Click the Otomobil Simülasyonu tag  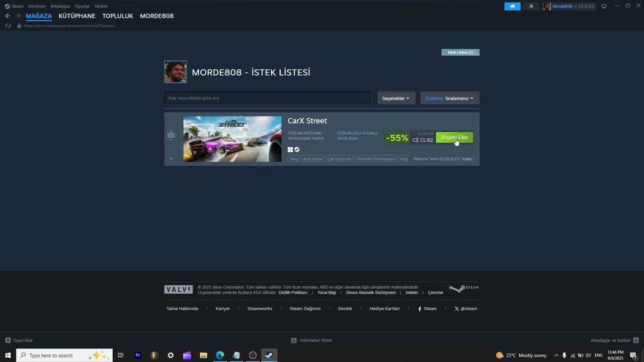(376, 159)
